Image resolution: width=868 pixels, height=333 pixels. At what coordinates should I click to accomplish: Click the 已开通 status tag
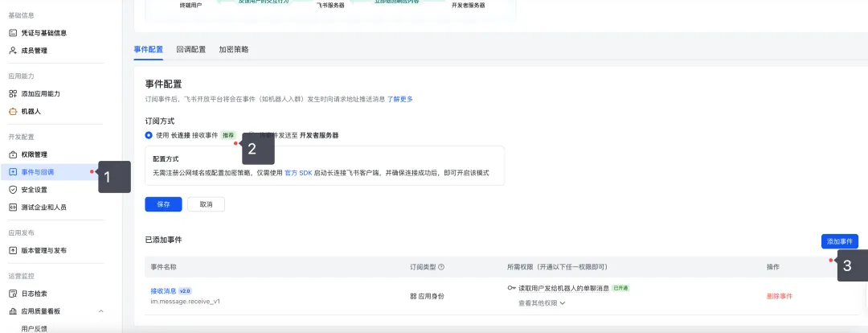pyautogui.click(x=620, y=288)
